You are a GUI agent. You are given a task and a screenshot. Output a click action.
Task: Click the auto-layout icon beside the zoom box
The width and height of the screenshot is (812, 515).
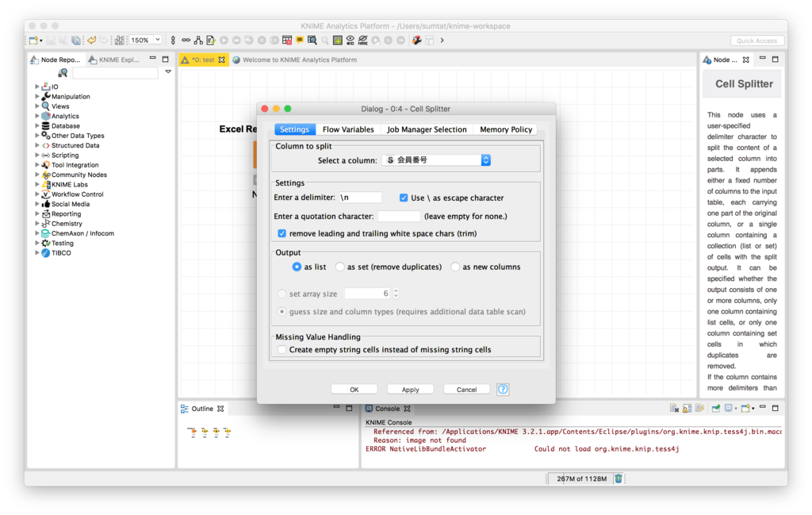point(119,40)
